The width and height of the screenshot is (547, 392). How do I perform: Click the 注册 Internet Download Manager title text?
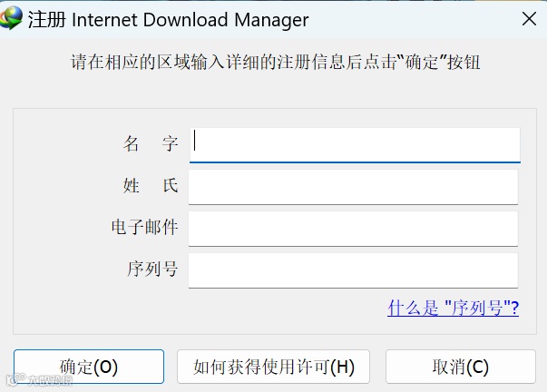168,19
